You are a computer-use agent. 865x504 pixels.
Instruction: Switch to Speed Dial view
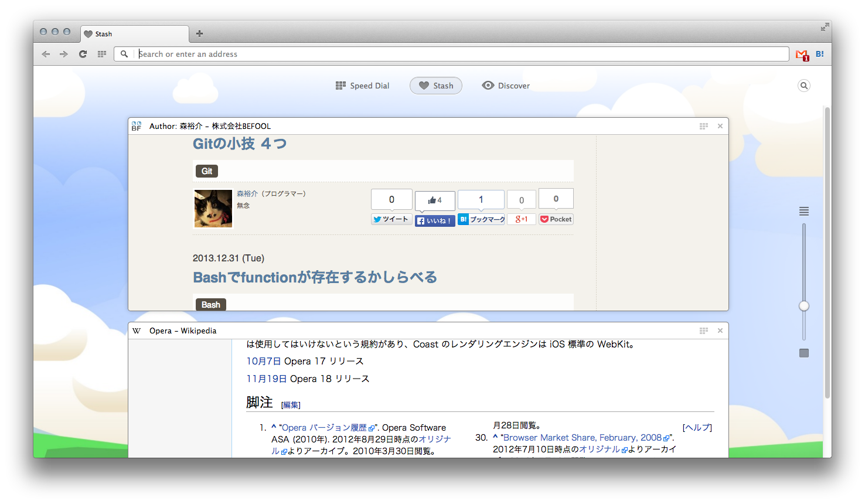tap(362, 86)
